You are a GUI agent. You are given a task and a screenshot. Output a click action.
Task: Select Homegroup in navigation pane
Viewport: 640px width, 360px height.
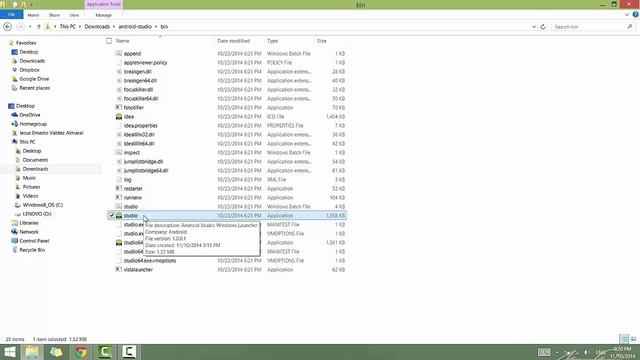coord(33,124)
